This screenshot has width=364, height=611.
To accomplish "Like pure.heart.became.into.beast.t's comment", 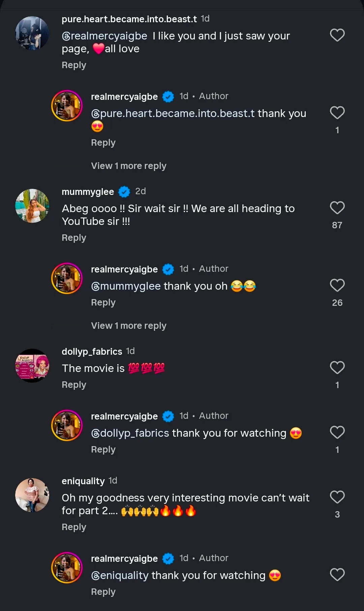I will point(337,35).
